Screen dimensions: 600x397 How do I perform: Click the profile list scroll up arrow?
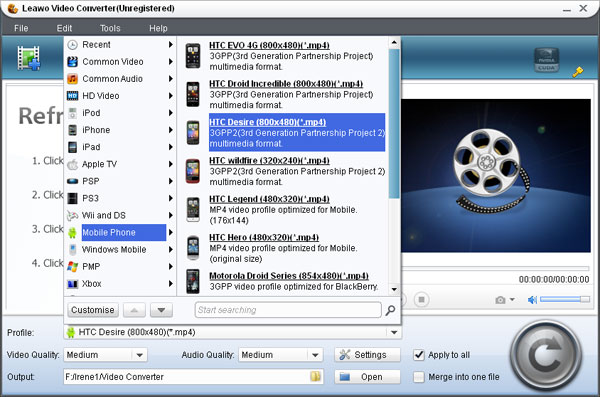click(x=394, y=42)
